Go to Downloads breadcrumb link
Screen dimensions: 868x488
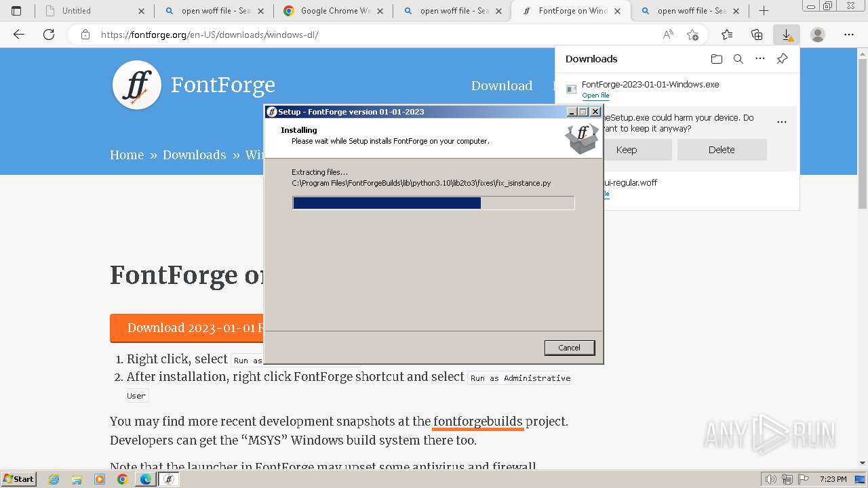pyautogui.click(x=195, y=155)
